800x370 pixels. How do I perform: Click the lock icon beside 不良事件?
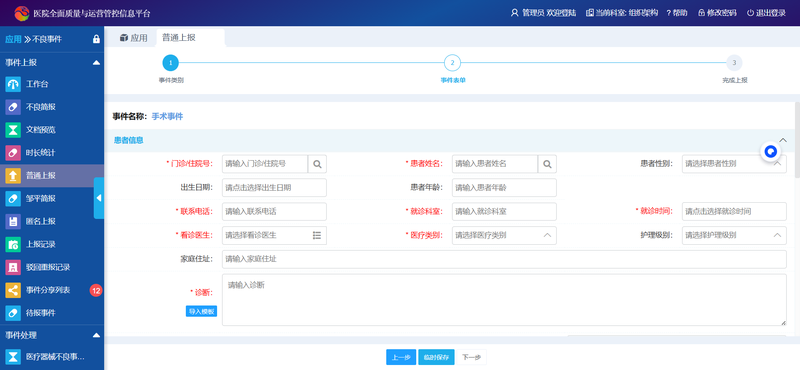tap(96, 39)
